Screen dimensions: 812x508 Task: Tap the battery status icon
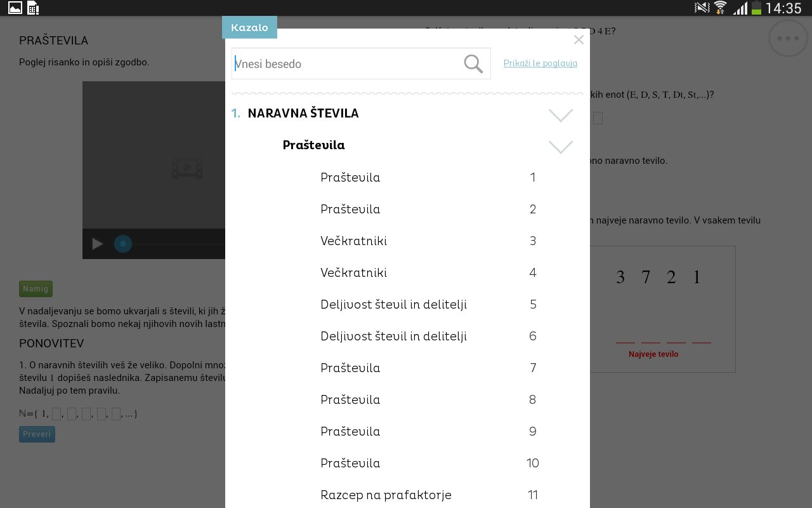pos(756,8)
